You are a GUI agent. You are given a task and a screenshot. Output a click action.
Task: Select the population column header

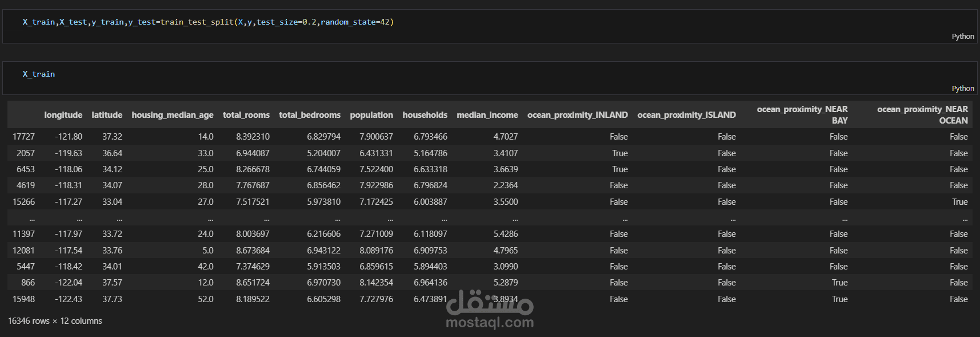pyautogui.click(x=371, y=115)
